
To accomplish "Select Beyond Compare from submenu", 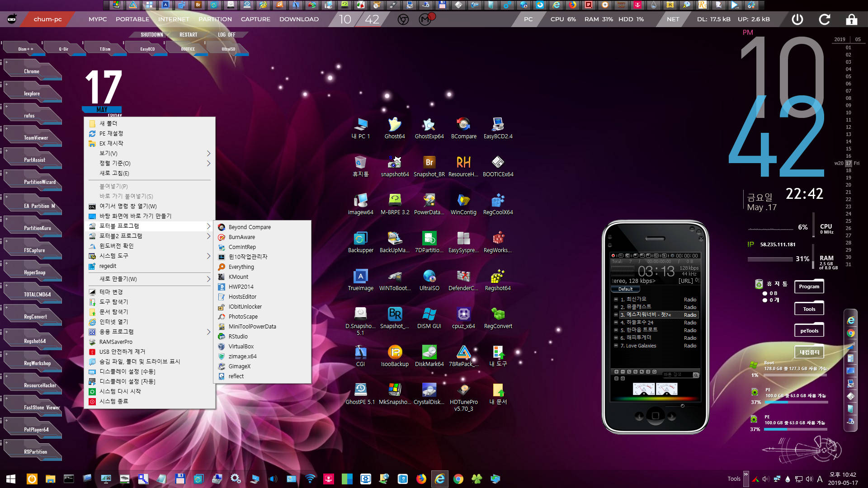I will [x=262, y=227].
